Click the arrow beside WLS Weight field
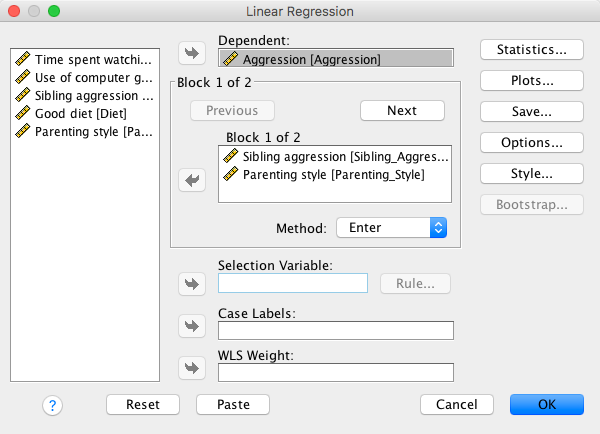Screen dimensions: 600x434 [x=190, y=368]
